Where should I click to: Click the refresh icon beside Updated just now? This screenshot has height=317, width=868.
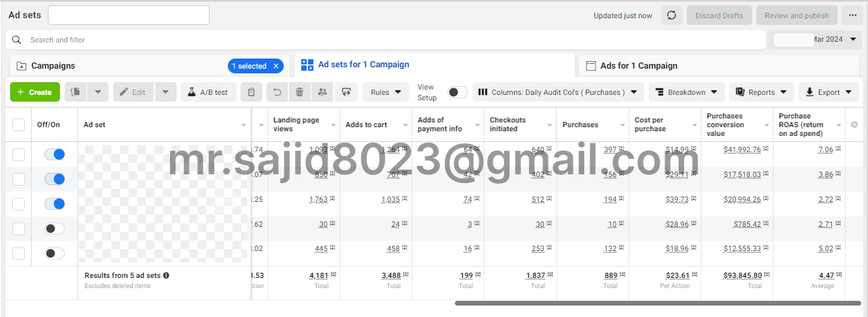tap(671, 15)
